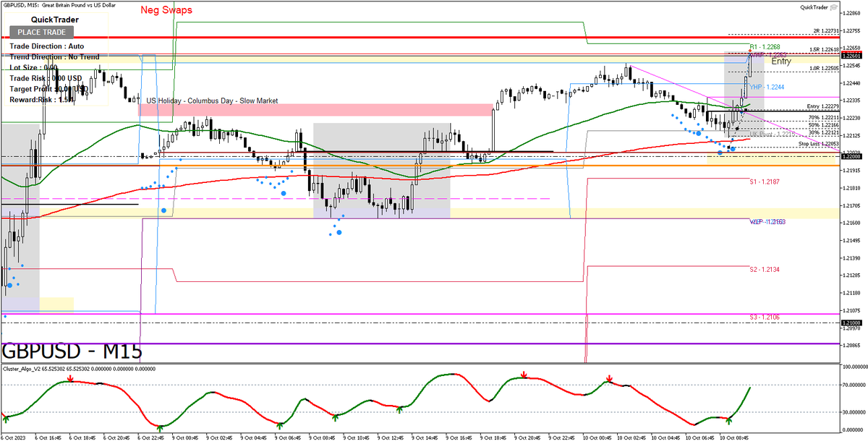
Task: Click the PLACE TRADE button
Action: pyautogui.click(x=42, y=32)
